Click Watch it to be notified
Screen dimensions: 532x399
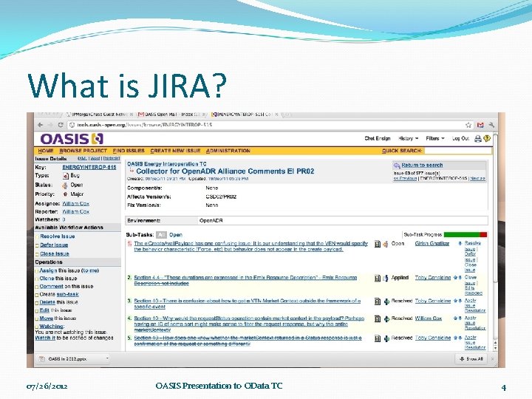tap(45, 338)
